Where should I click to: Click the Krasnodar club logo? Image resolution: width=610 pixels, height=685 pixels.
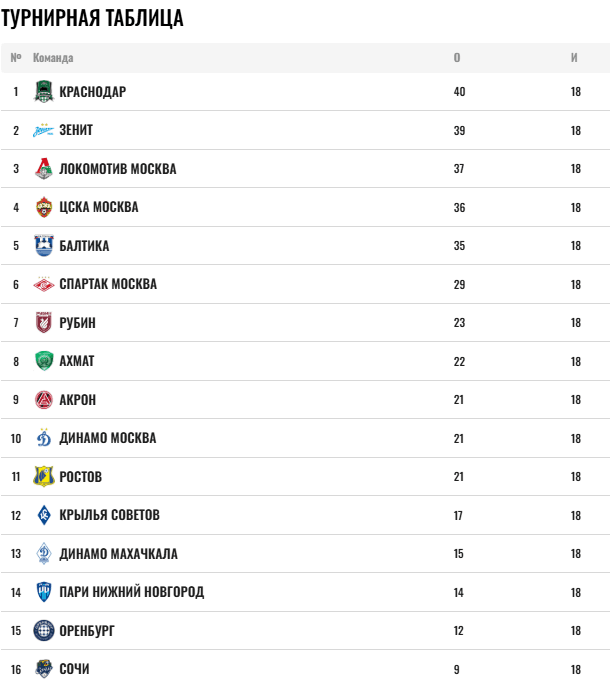pyautogui.click(x=43, y=92)
